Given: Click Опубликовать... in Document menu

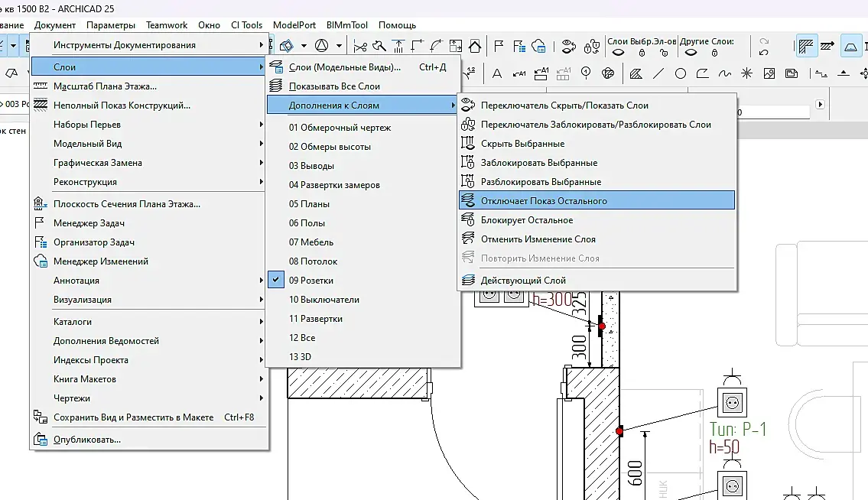Looking at the screenshot, I should (87, 440).
